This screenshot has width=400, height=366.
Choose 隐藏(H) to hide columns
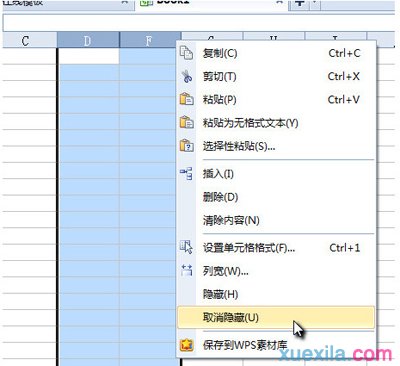276,294
